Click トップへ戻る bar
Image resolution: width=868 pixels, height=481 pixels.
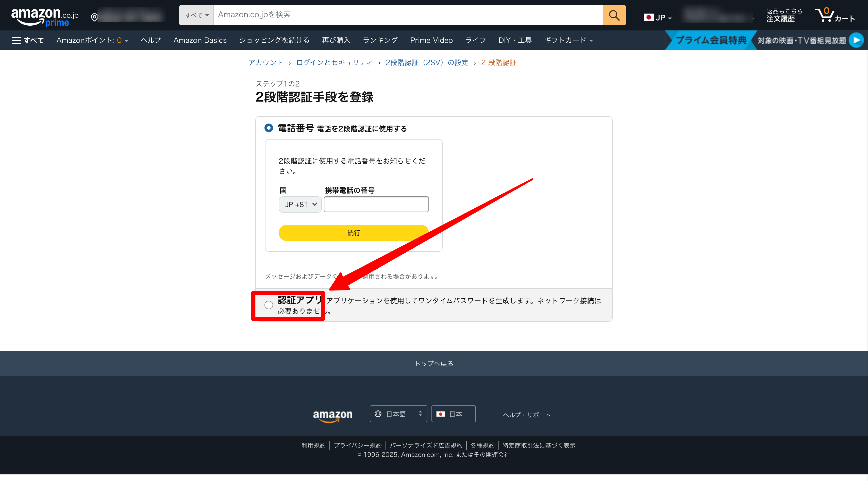pyautogui.click(x=434, y=364)
